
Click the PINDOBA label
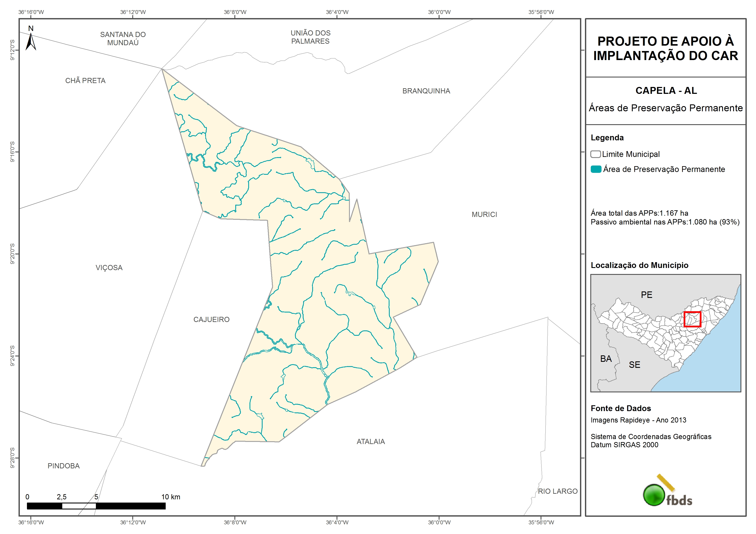tap(64, 466)
